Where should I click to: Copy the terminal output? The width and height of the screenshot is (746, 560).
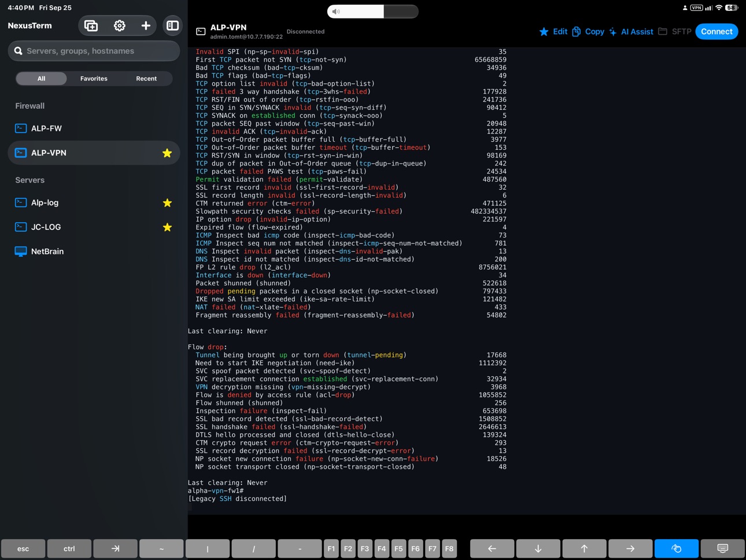[588, 32]
